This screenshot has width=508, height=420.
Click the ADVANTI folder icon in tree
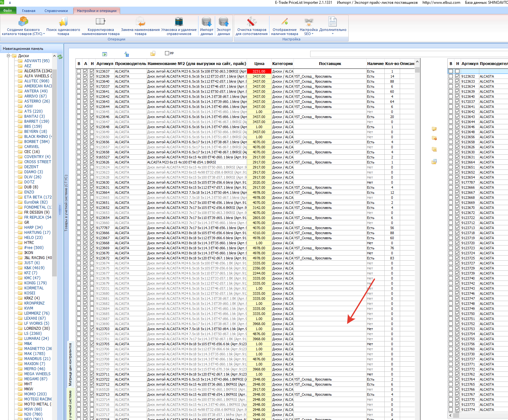(21, 61)
